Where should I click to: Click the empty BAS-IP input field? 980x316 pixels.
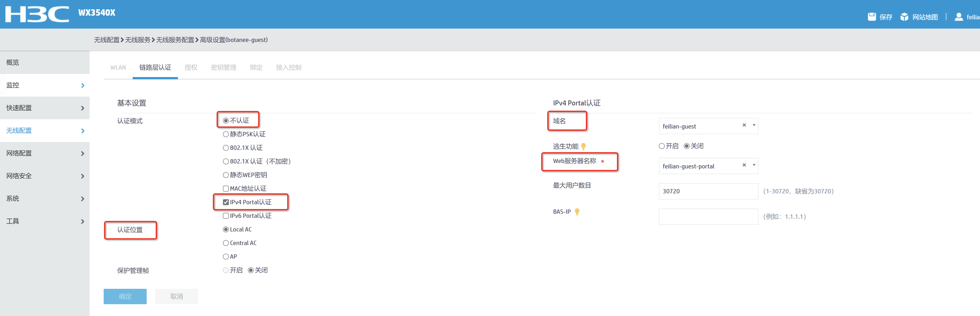pos(708,217)
